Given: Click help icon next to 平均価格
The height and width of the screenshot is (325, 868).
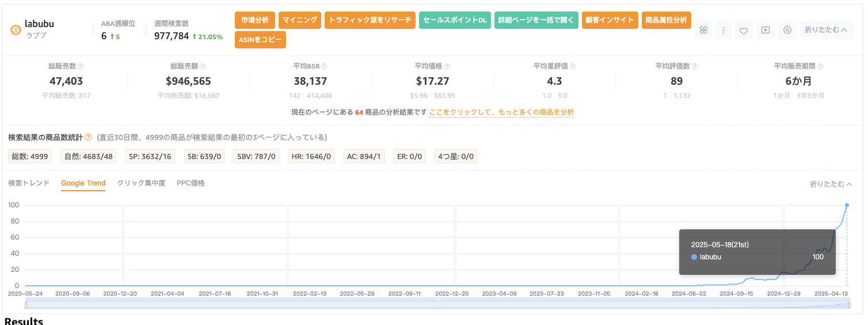Looking at the screenshot, I should click(x=447, y=66).
